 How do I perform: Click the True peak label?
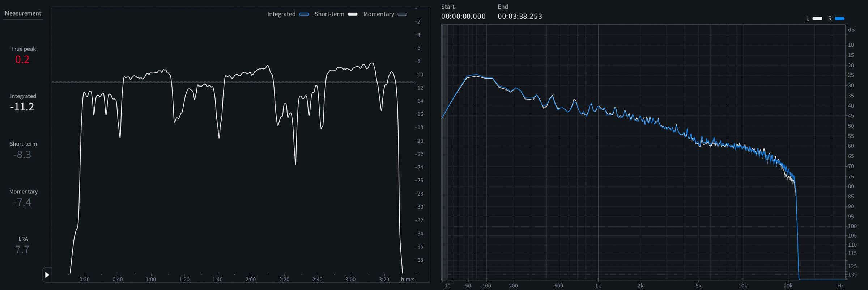tap(24, 49)
